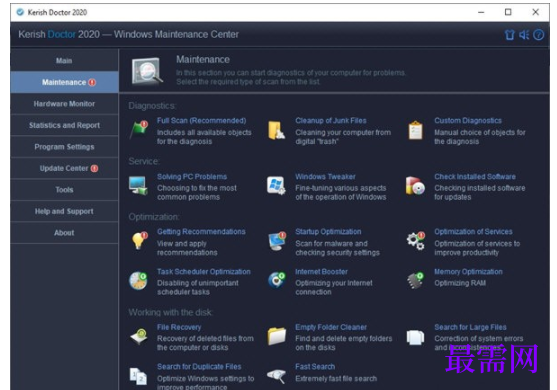Open Fast Search link
This screenshot has height=390, width=557.
[x=315, y=367]
